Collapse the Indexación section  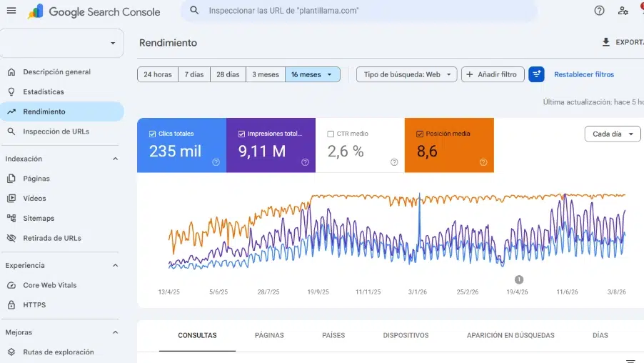[116, 159]
